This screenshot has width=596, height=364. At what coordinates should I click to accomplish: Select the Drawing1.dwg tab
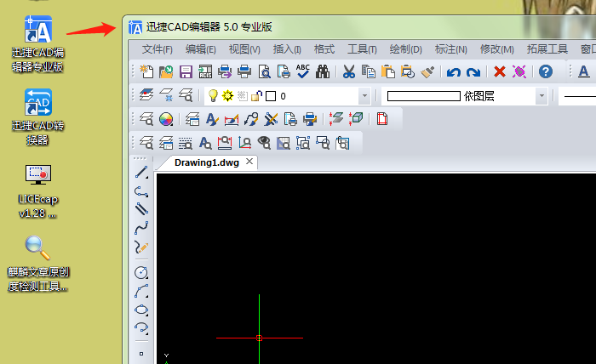click(207, 162)
